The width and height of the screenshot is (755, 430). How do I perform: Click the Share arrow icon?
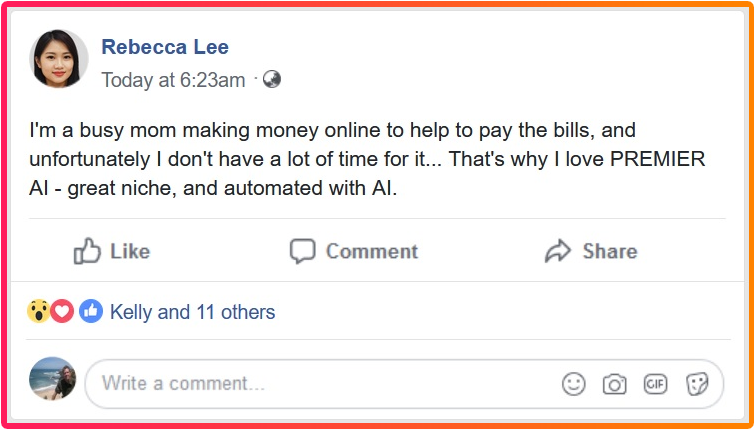(557, 251)
